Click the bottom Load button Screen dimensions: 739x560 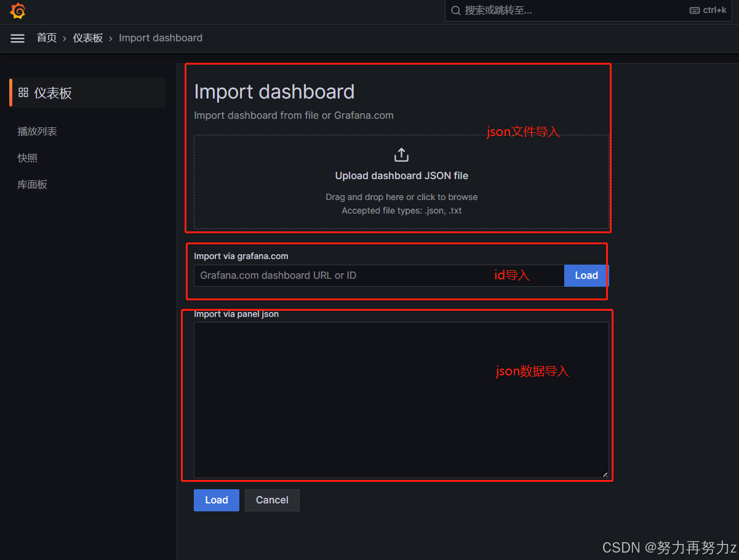coord(217,500)
